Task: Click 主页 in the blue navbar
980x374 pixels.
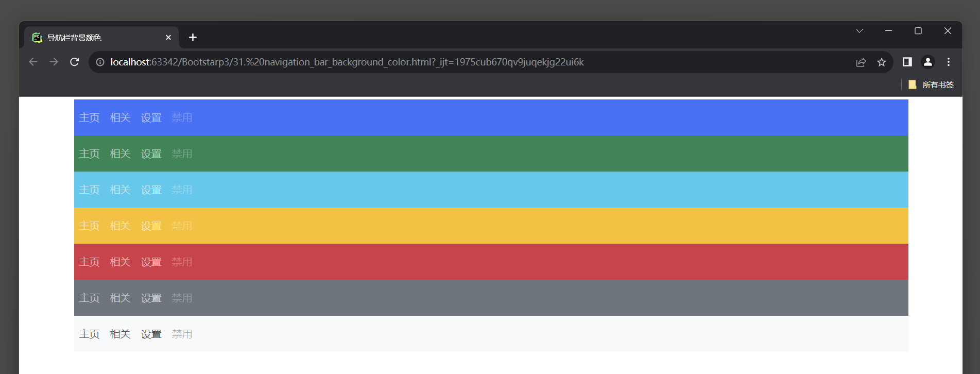Action: pos(90,118)
